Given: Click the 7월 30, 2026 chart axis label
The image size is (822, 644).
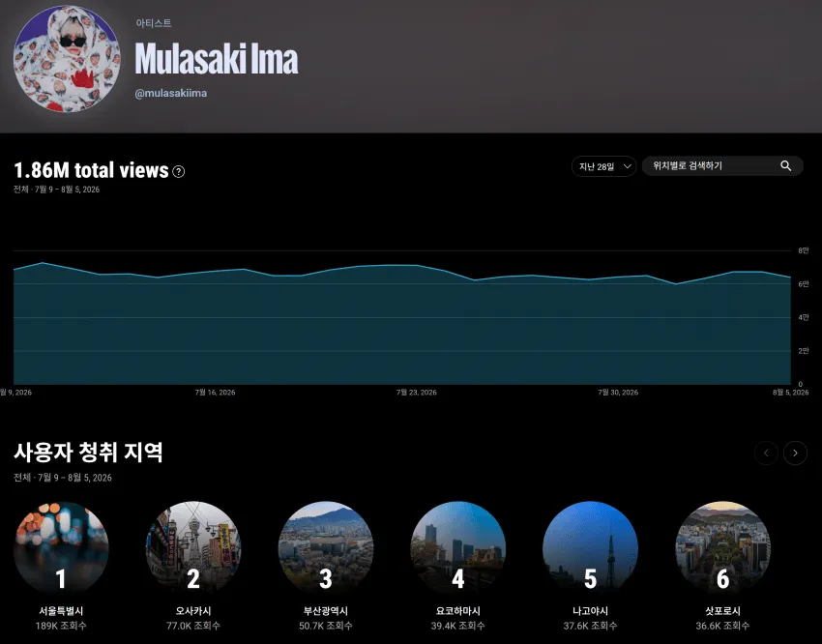Looking at the screenshot, I should [x=618, y=393].
